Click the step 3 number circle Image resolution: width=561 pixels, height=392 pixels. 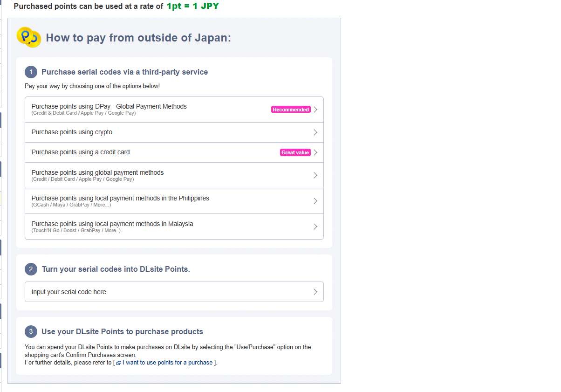31,332
